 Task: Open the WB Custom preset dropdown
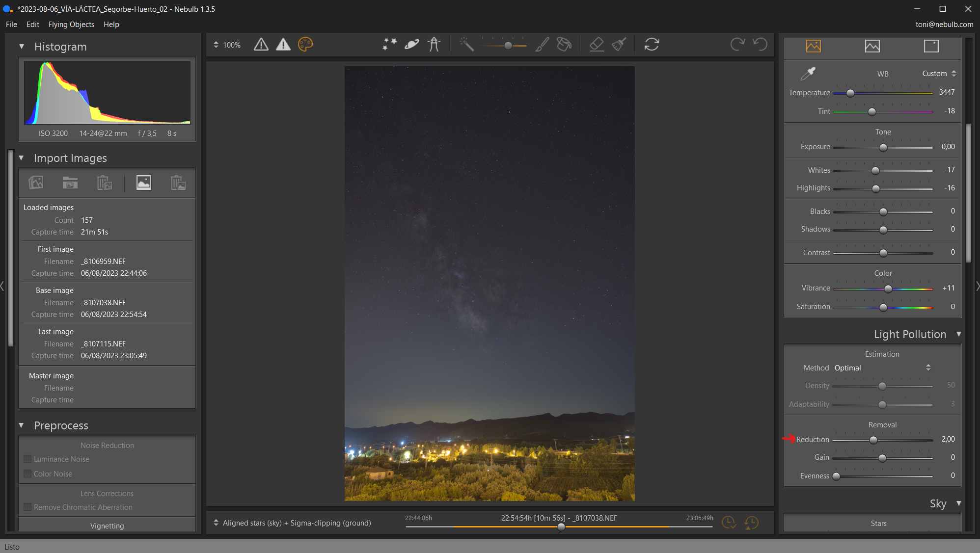click(939, 74)
